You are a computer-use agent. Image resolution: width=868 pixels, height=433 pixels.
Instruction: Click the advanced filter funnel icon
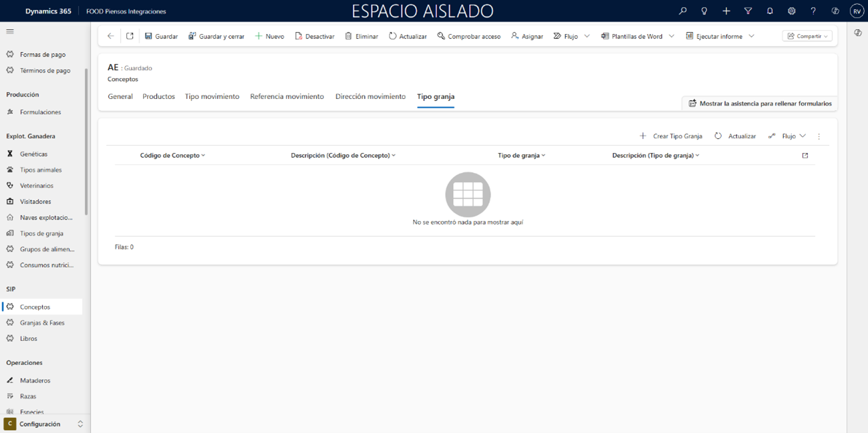click(748, 11)
